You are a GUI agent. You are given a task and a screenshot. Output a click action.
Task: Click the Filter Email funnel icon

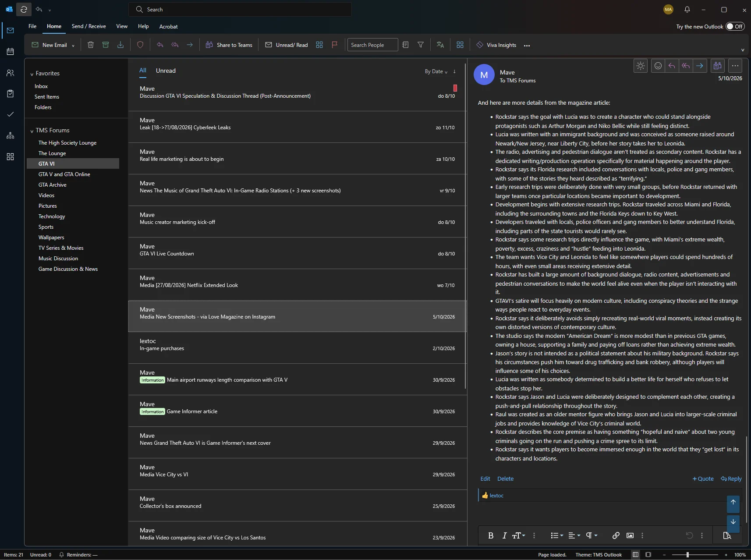[x=421, y=45]
